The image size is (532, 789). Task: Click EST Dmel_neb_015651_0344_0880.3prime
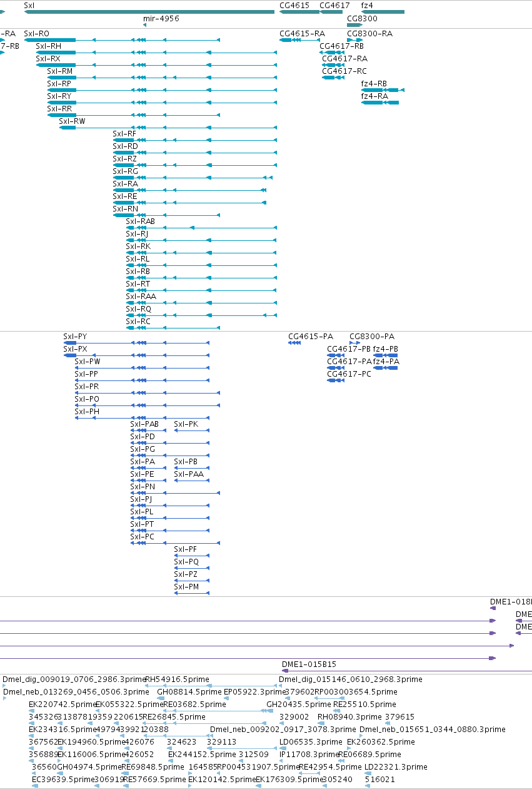[x=433, y=730]
